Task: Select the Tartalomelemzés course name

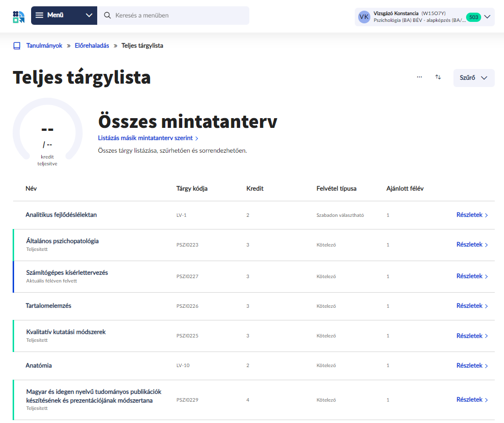Action: pos(49,306)
